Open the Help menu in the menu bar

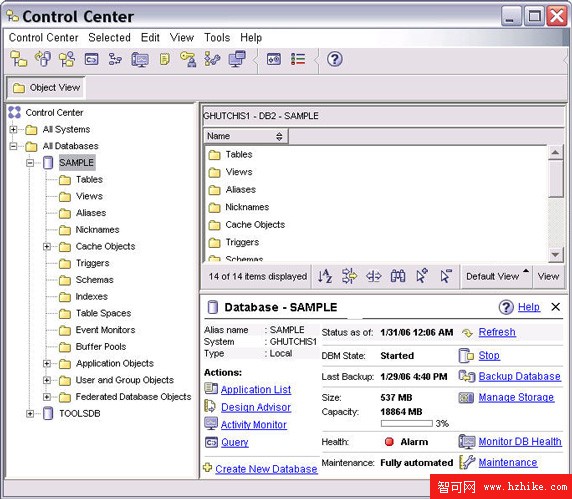click(251, 38)
